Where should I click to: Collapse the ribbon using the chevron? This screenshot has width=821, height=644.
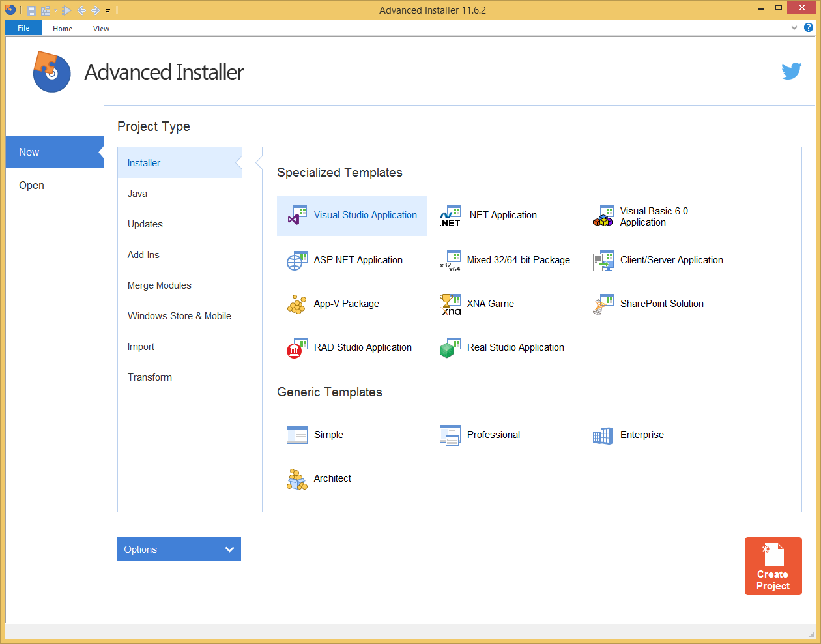click(794, 28)
